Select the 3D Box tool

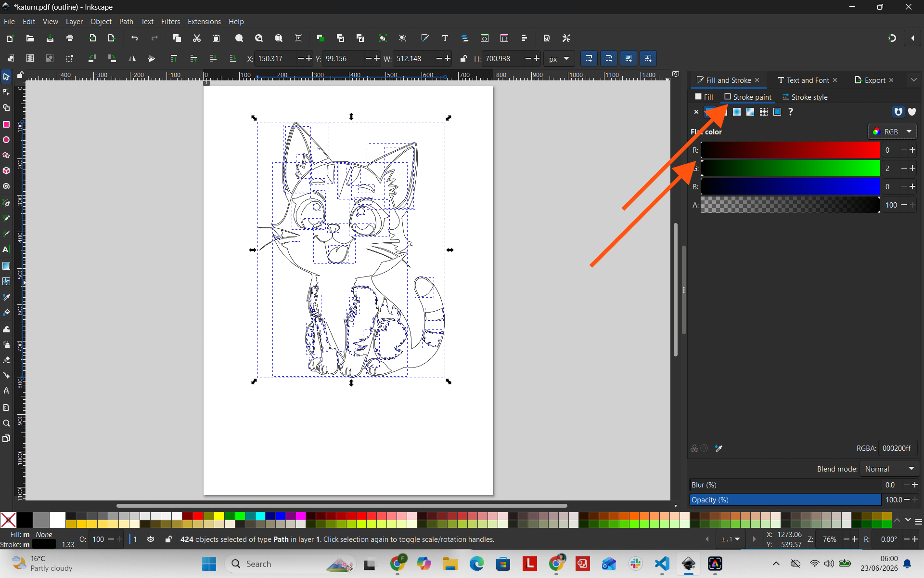(6, 171)
